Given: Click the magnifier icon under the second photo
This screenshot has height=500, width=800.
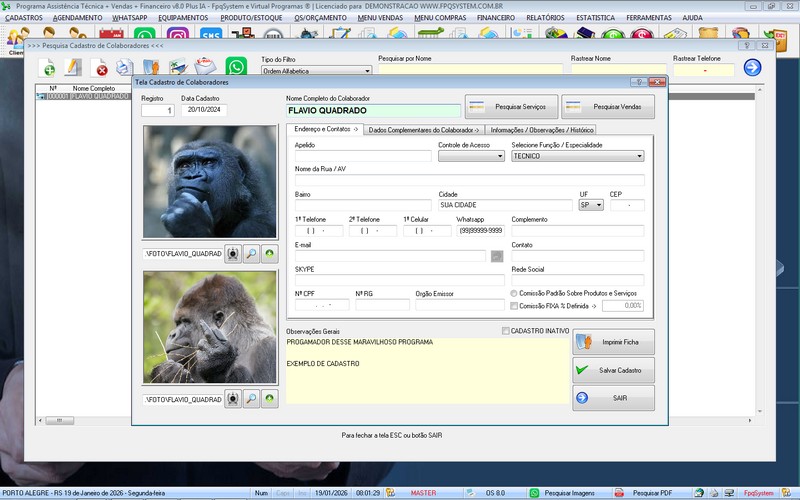Looking at the screenshot, I should 252,398.
